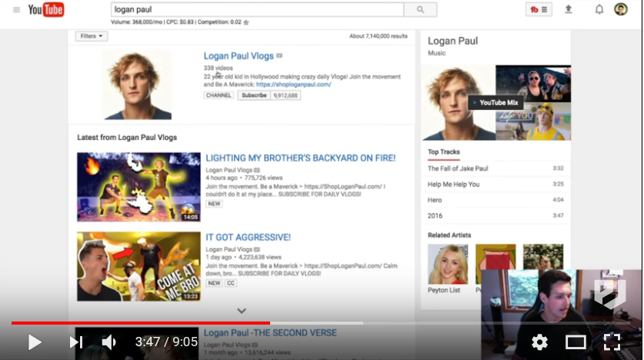Click the subscriber count 9,912,688
The height and width of the screenshot is (360, 644).
[285, 95]
